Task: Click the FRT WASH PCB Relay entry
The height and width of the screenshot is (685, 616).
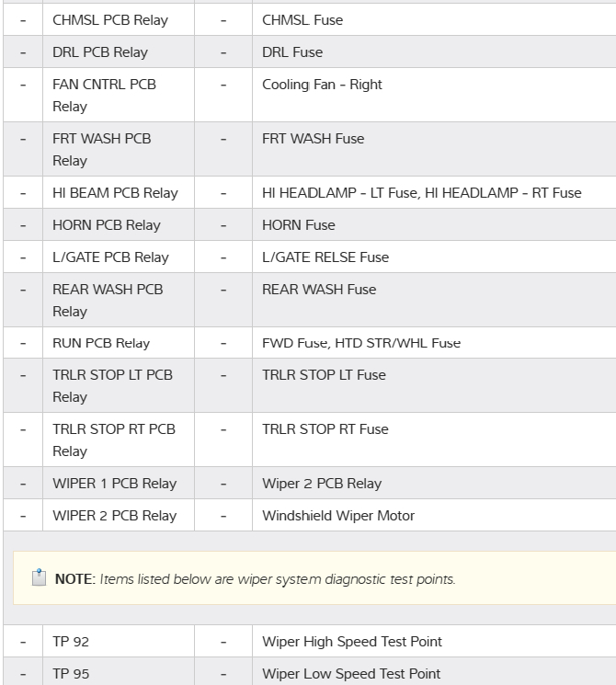Action: [x=101, y=150]
